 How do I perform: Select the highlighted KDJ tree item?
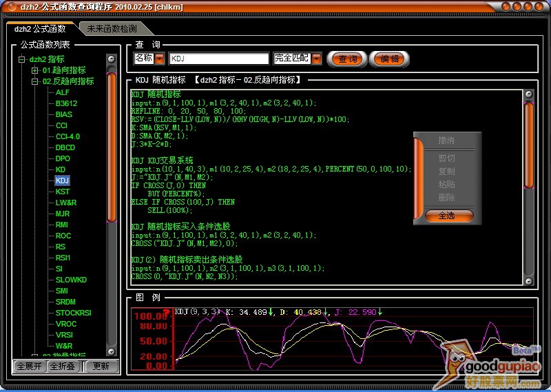click(x=62, y=180)
